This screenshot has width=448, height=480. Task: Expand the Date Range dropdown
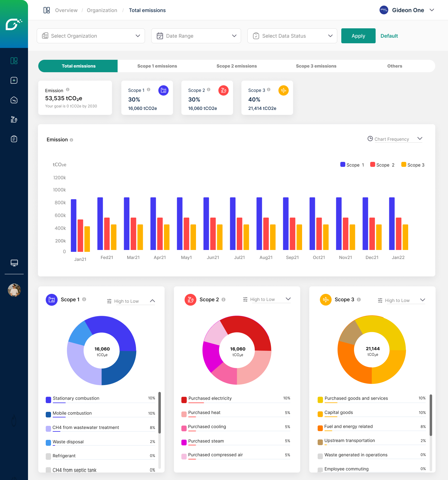pyautogui.click(x=196, y=36)
